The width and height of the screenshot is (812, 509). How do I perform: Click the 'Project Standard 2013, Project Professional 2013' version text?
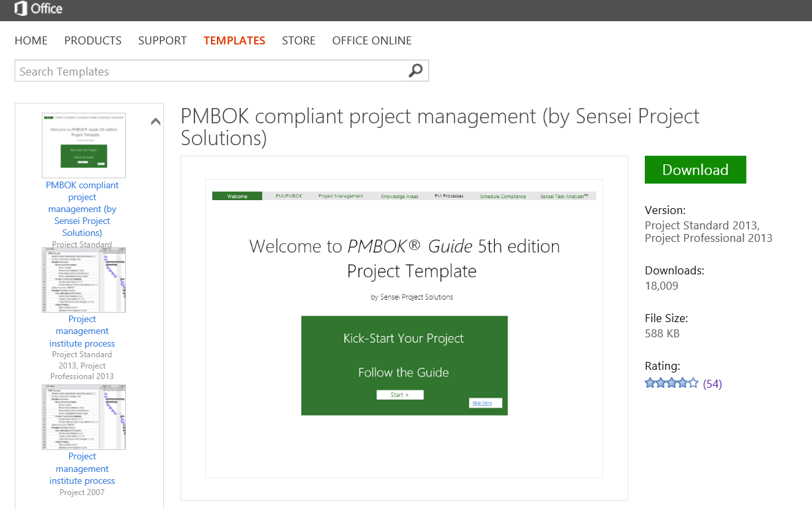click(709, 232)
